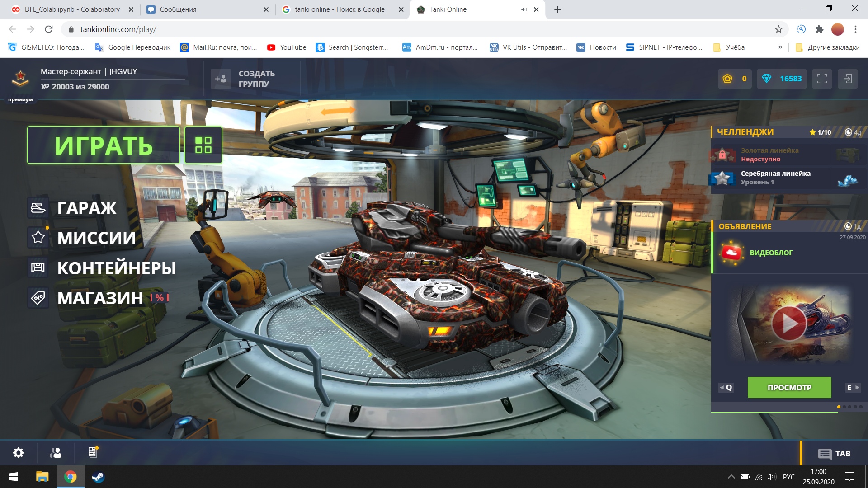Open the ЧЕЛЛЕНДЖИ challenges header
The height and width of the screenshot is (488, 868).
(x=789, y=132)
